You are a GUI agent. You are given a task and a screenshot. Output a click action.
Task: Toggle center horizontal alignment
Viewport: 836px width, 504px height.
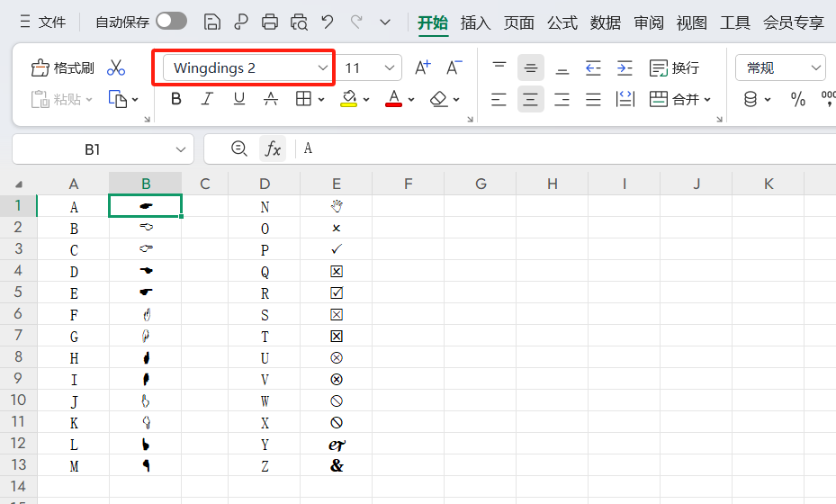click(531, 99)
